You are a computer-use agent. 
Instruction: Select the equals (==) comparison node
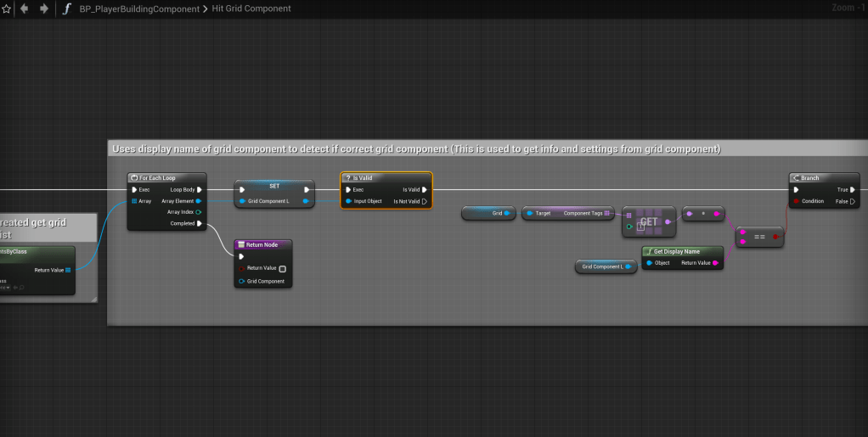(x=759, y=237)
